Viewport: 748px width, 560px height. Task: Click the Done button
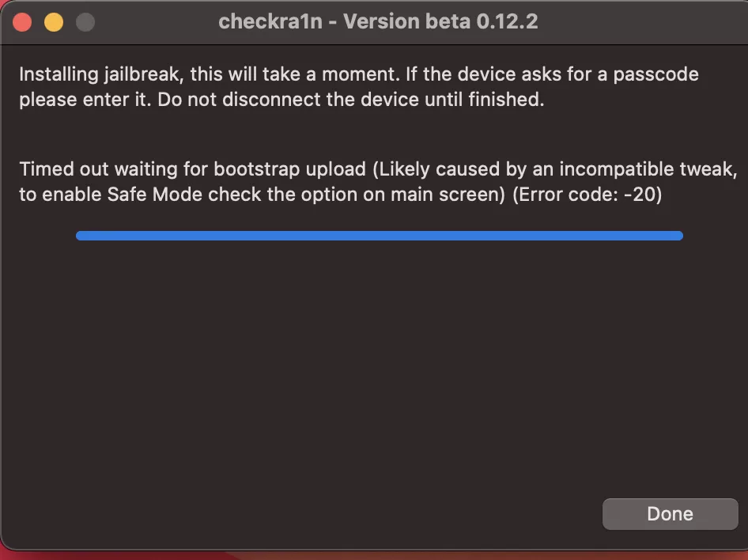point(670,514)
